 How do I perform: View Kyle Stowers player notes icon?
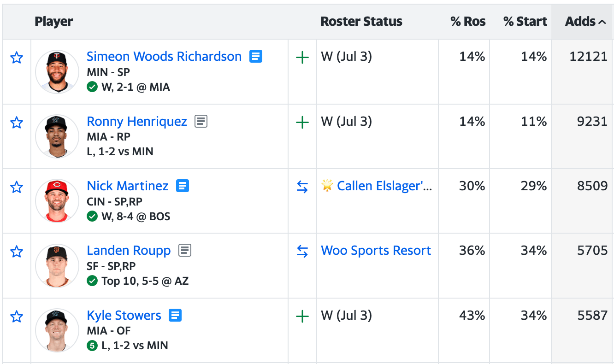coord(175,315)
